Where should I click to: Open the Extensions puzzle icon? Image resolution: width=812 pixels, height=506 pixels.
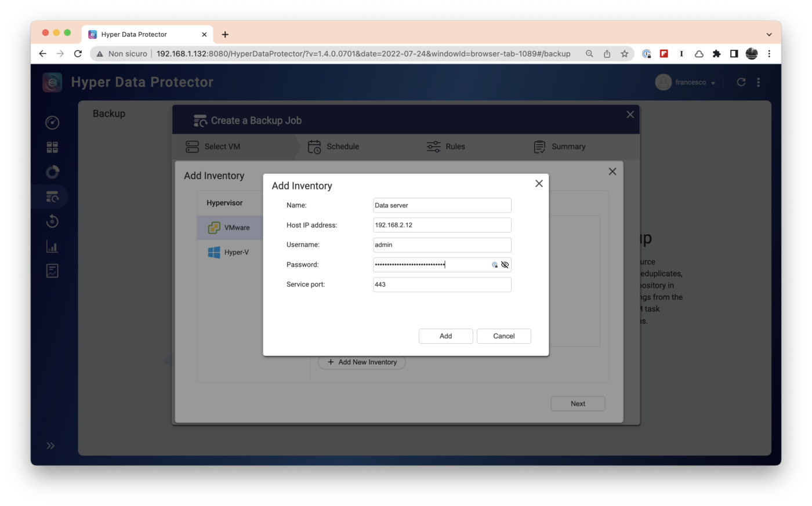tap(716, 54)
